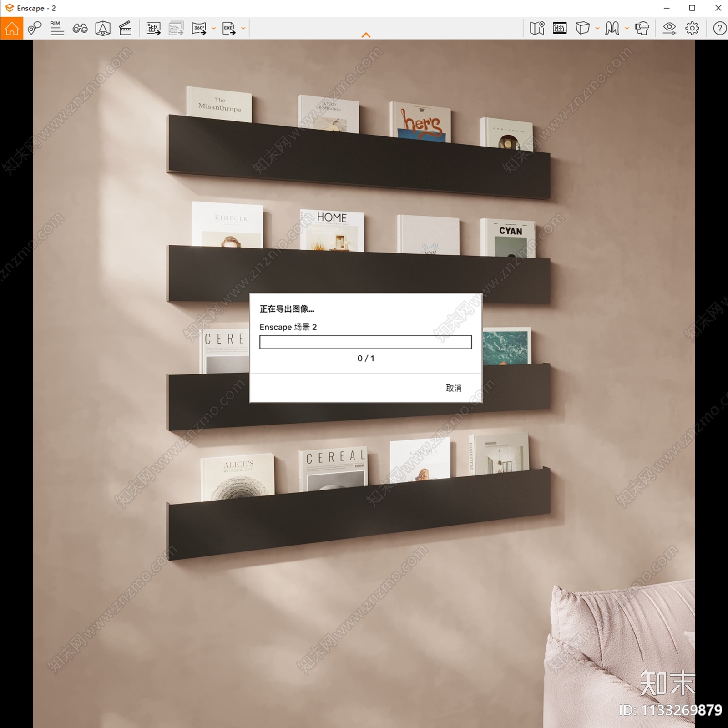Open the collaborative annotations pin icon
Image resolution: width=728 pixels, height=728 pixels.
coord(35,28)
